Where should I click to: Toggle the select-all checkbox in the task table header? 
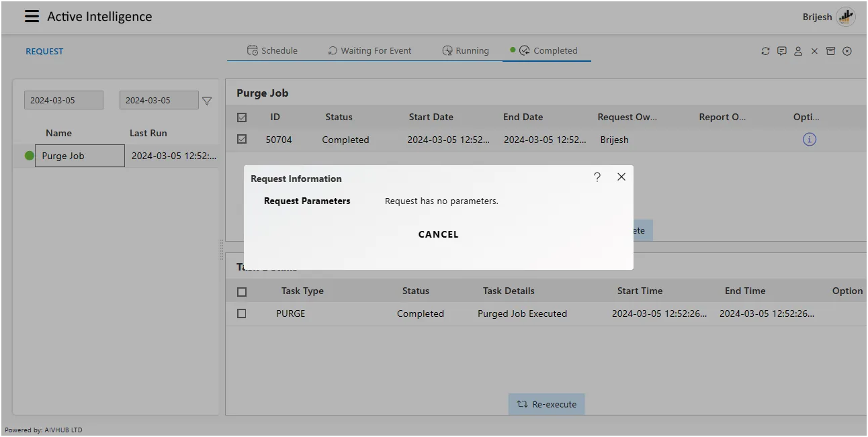click(242, 292)
